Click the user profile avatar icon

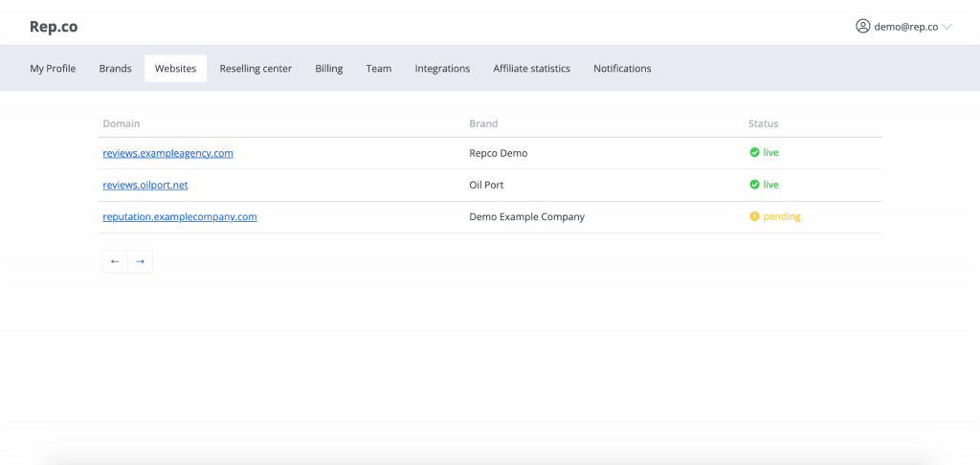tap(862, 27)
